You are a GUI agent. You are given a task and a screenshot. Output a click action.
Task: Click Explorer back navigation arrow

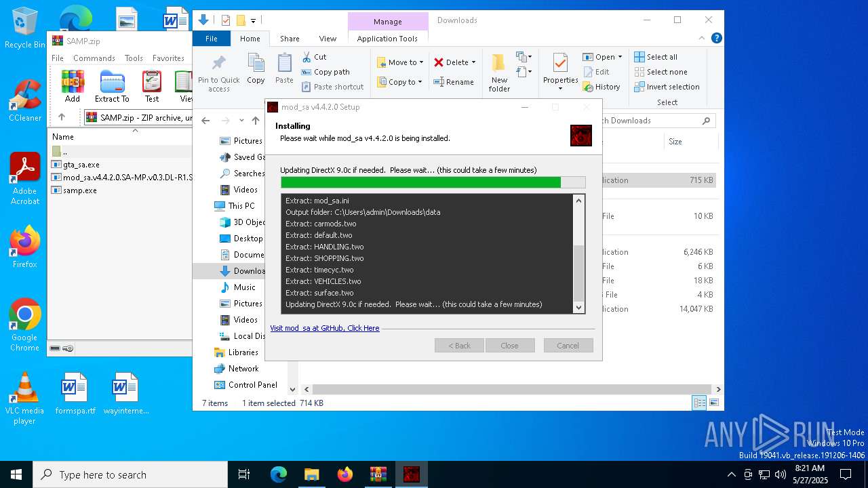(x=205, y=121)
